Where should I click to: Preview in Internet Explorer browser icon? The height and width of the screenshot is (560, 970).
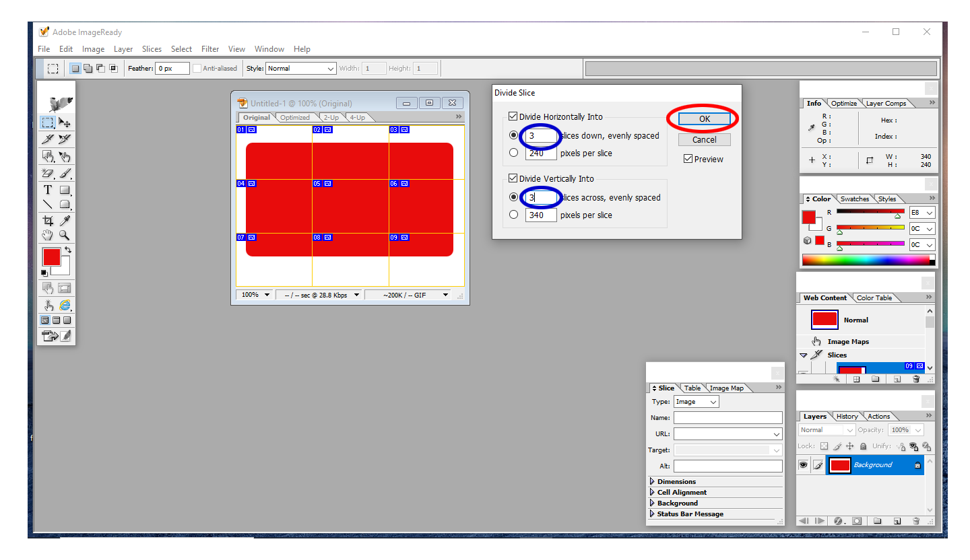[65, 305]
